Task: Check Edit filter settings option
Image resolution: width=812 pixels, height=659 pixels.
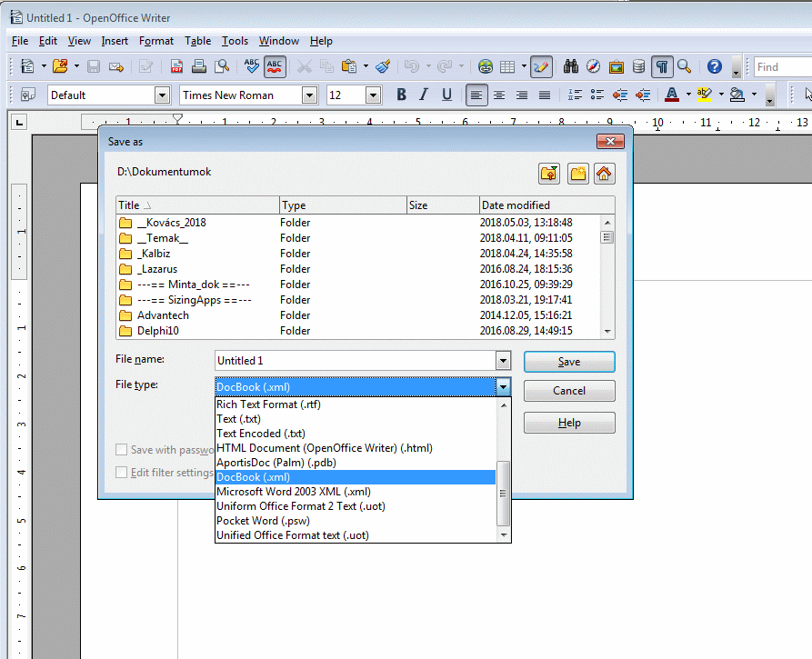Action: (121, 472)
